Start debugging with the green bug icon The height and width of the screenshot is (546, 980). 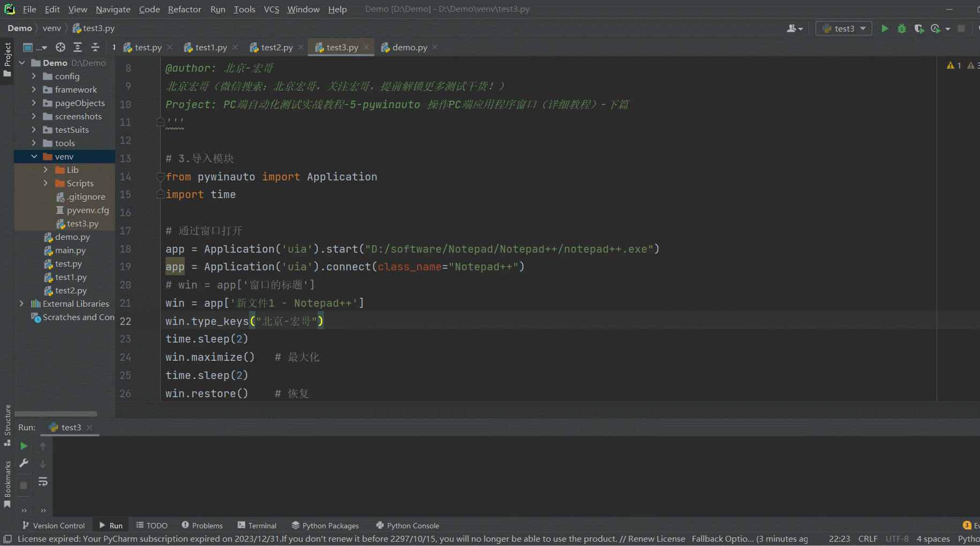(x=902, y=28)
